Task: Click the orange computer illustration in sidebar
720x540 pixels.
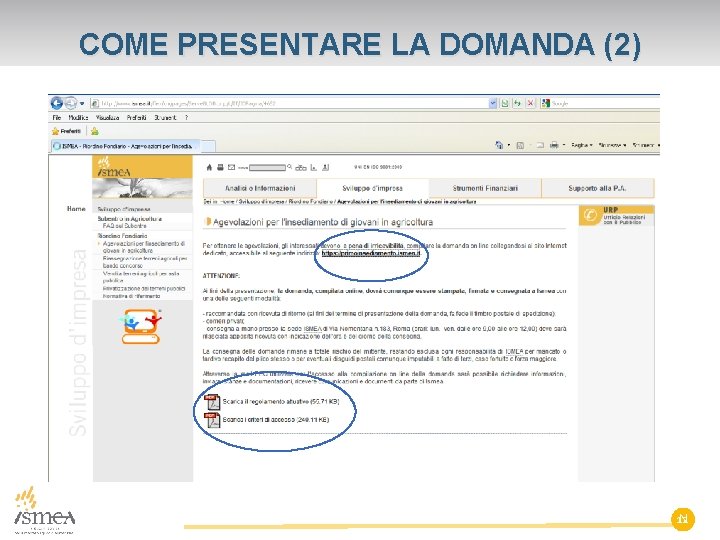Action: click(x=141, y=326)
